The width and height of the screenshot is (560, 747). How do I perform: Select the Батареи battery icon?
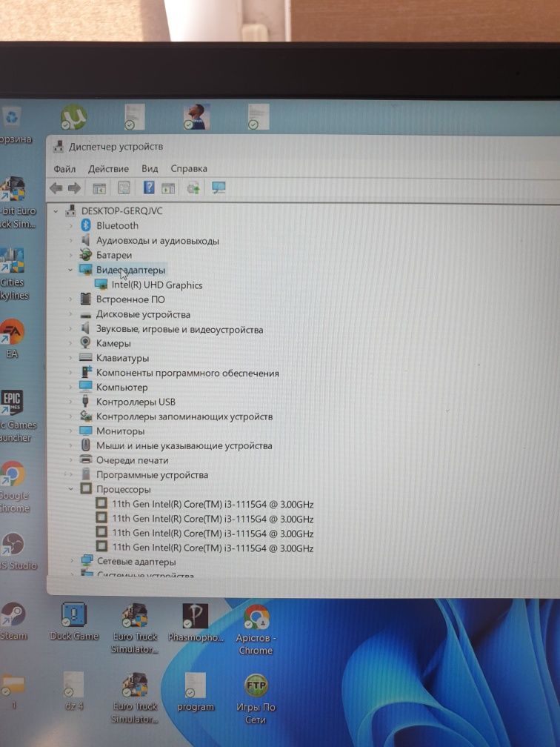(x=86, y=255)
